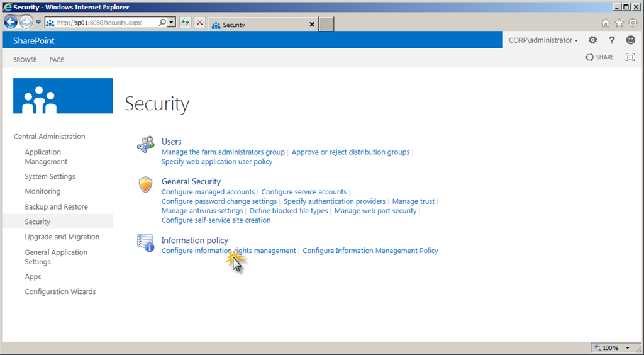The height and width of the screenshot is (355, 644).
Task: Open Configure Information Management Policy
Action: click(x=370, y=251)
